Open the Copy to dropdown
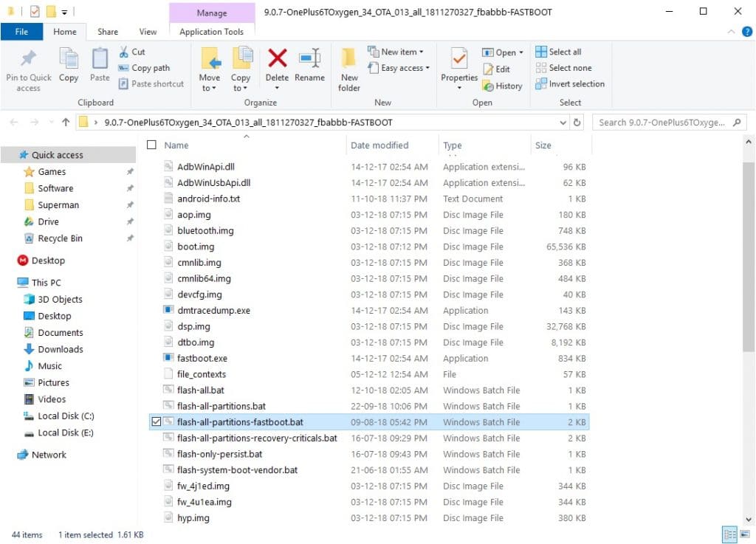The image size is (756, 544). pos(240,83)
